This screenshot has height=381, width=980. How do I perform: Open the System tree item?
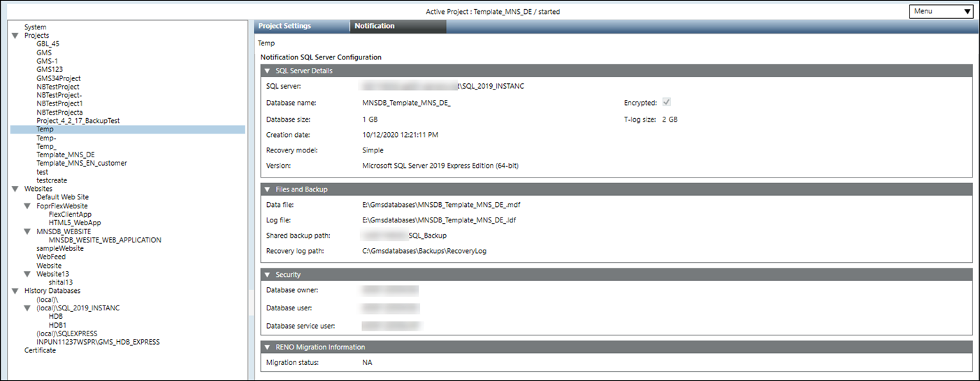click(x=35, y=27)
